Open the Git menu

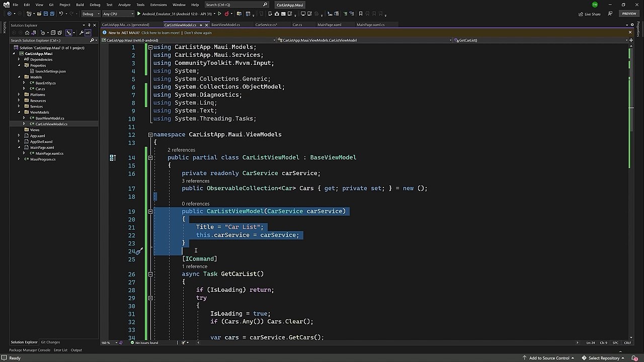pos(51,5)
